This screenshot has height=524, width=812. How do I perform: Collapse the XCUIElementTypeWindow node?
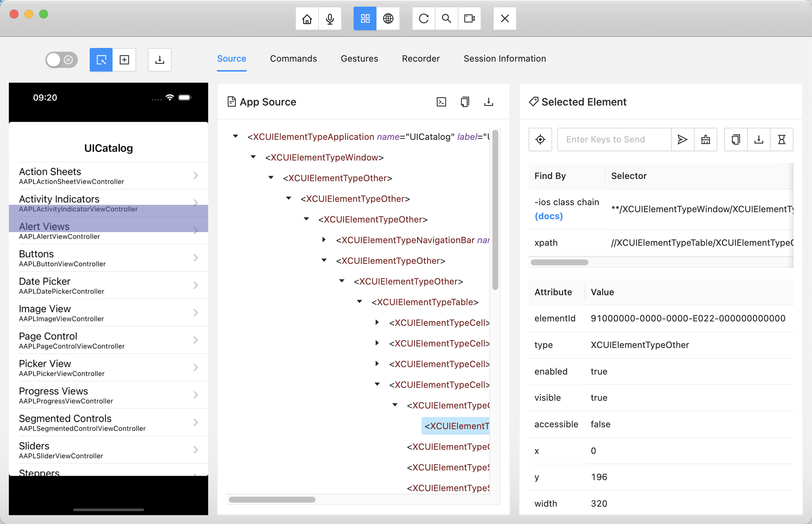tap(253, 157)
